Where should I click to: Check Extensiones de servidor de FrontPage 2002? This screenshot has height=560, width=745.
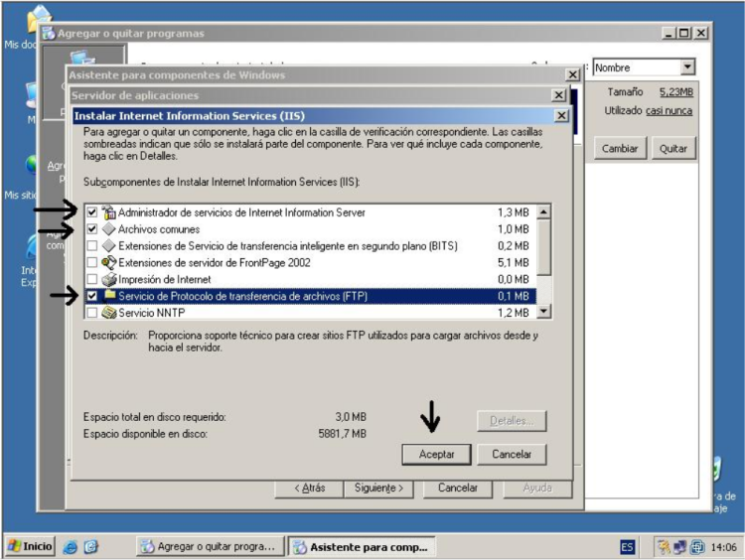[92, 262]
